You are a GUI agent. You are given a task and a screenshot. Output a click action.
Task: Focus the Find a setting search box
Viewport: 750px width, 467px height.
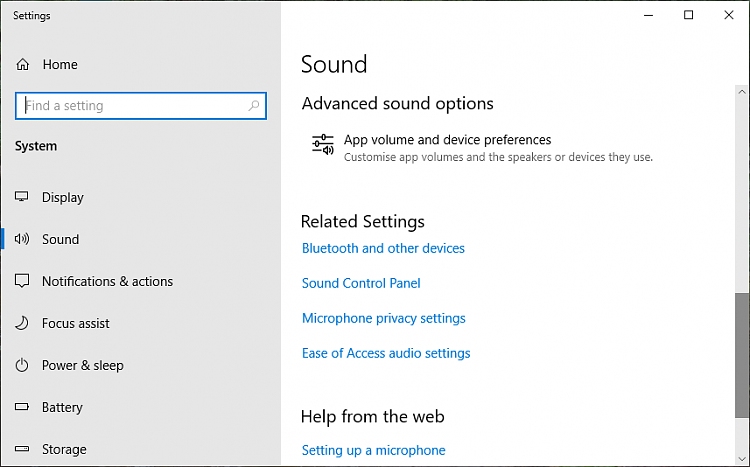pyautogui.click(x=130, y=106)
